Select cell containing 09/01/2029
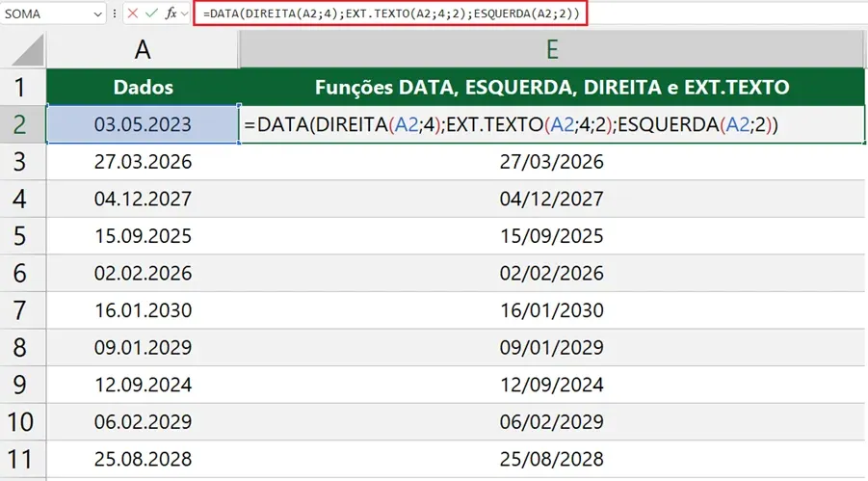 point(552,347)
